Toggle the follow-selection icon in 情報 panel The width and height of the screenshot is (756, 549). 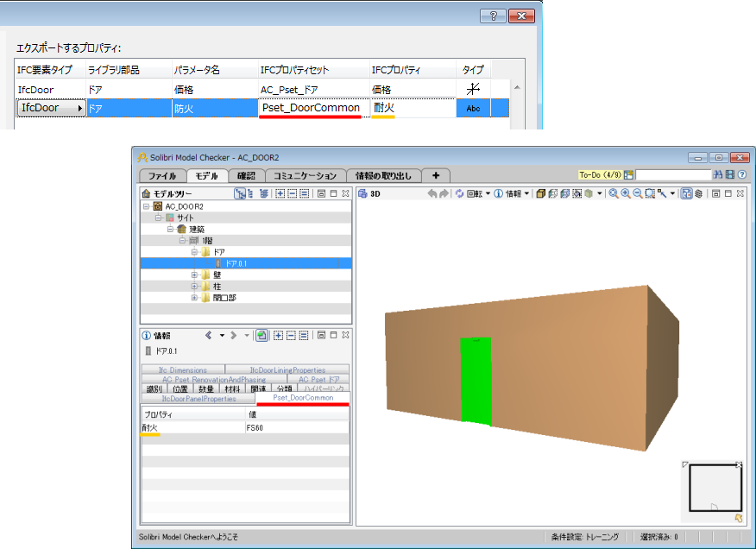[261, 335]
